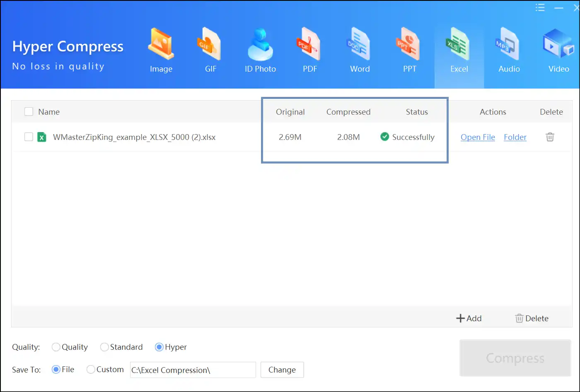
Task: Click the Image tab label
Action: point(161,69)
